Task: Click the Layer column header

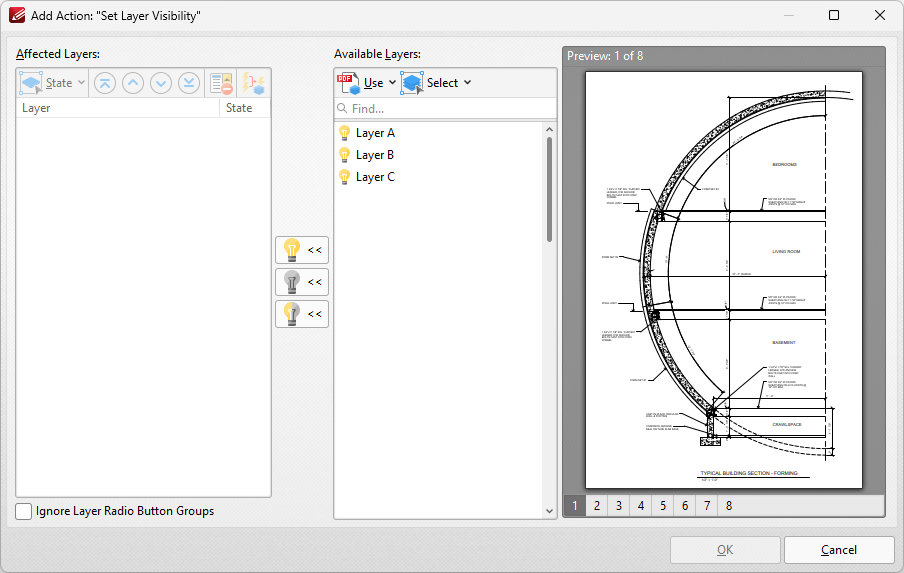Action: pyautogui.click(x=118, y=108)
